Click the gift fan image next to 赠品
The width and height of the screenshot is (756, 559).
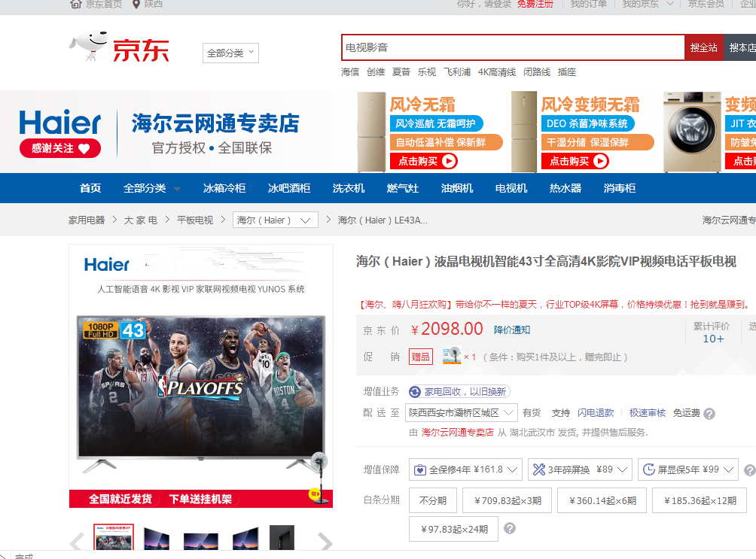(x=452, y=356)
